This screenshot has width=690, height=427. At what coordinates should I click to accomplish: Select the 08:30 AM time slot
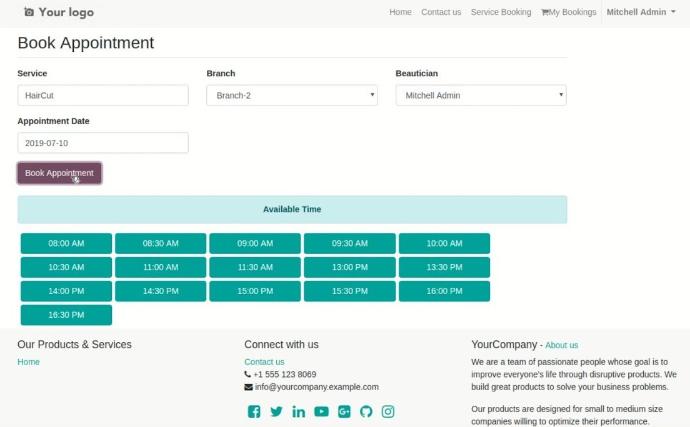pos(161,243)
